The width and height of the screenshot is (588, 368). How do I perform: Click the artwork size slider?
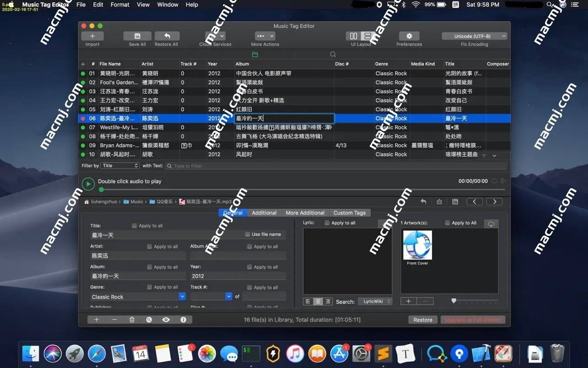click(475, 301)
